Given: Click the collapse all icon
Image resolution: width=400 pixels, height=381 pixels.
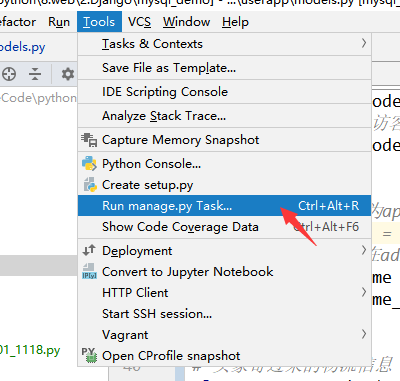Looking at the screenshot, I should (x=35, y=74).
